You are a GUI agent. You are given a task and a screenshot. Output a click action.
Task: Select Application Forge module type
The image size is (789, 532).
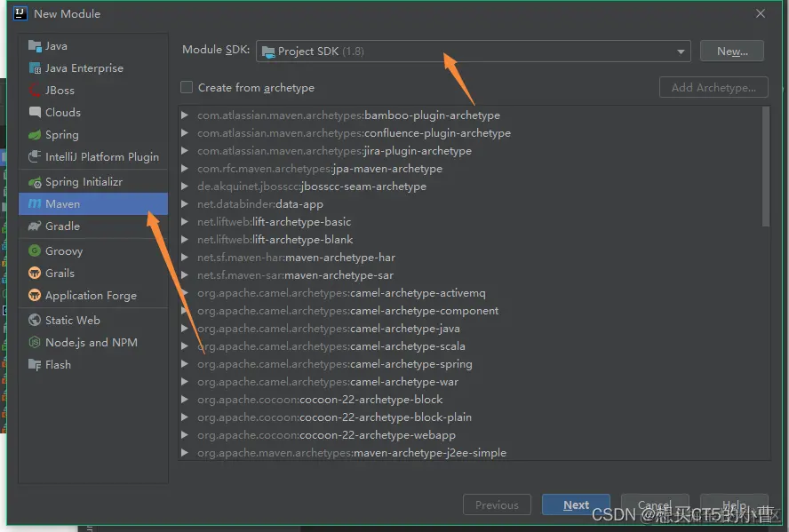tap(93, 295)
